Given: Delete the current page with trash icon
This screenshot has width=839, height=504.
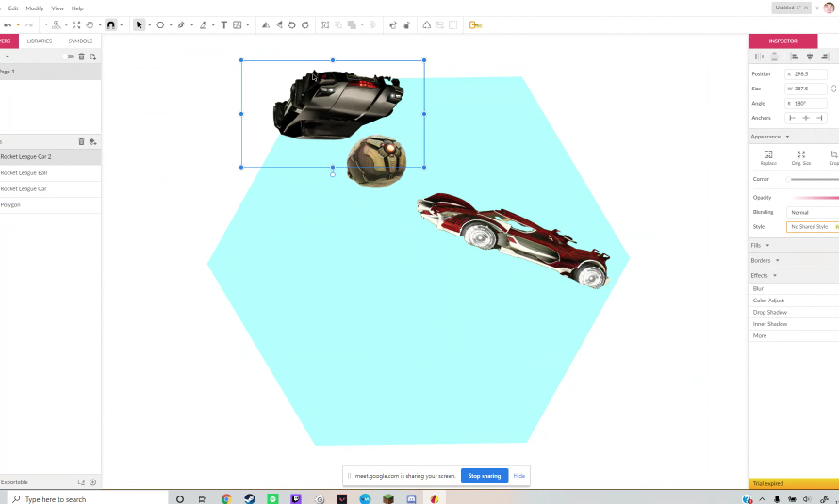Looking at the screenshot, I should tap(81, 57).
